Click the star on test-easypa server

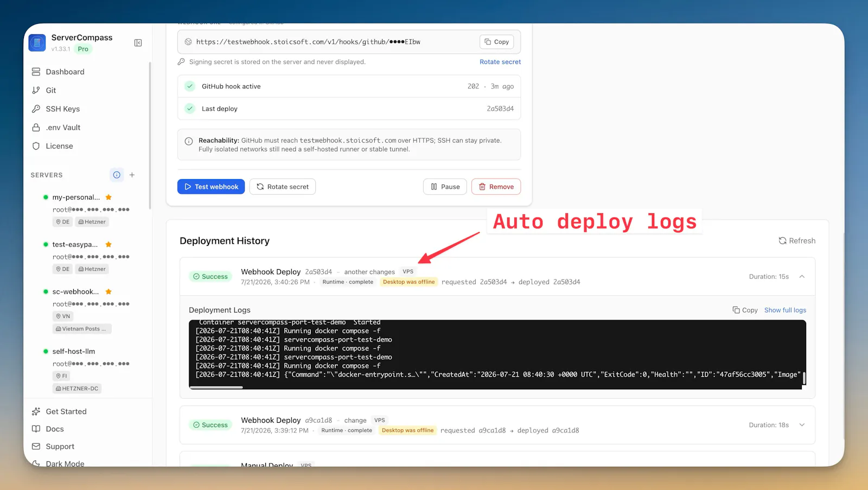tap(108, 244)
